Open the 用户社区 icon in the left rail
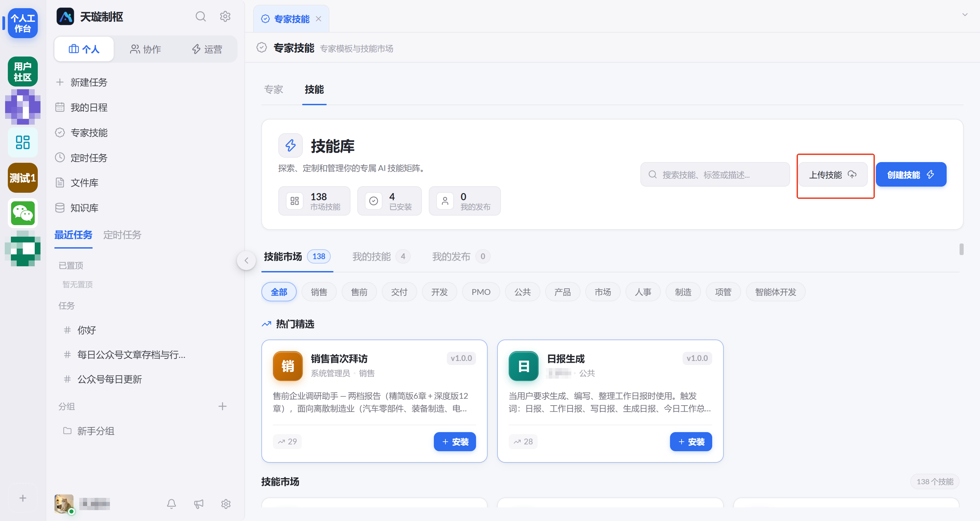This screenshot has height=521, width=980. [22, 72]
